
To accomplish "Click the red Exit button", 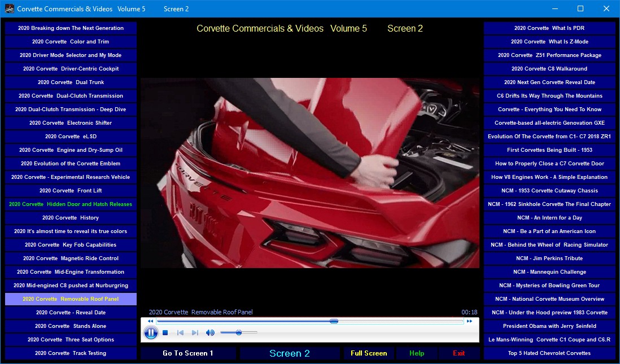I will pos(459,353).
